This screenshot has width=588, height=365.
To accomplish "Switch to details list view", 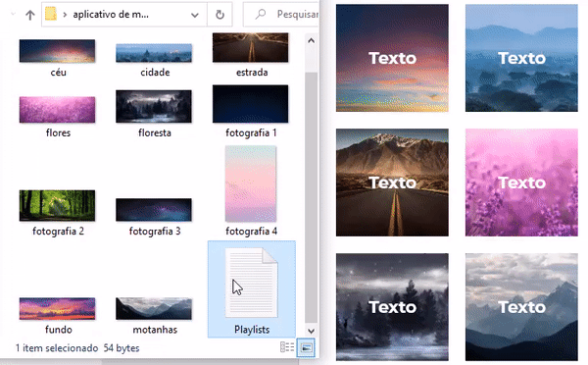I will tap(287, 347).
